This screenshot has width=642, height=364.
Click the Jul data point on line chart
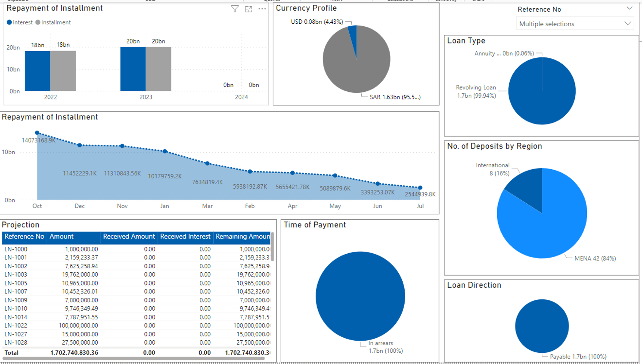click(420, 188)
